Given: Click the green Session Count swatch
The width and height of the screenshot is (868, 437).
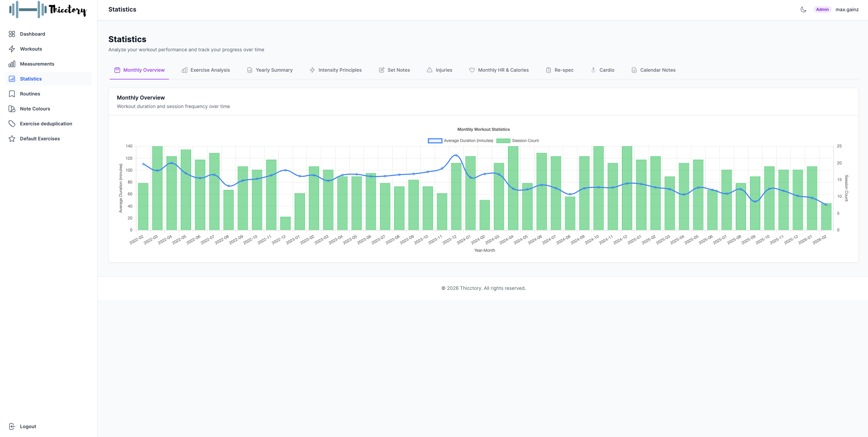Looking at the screenshot, I should (503, 141).
